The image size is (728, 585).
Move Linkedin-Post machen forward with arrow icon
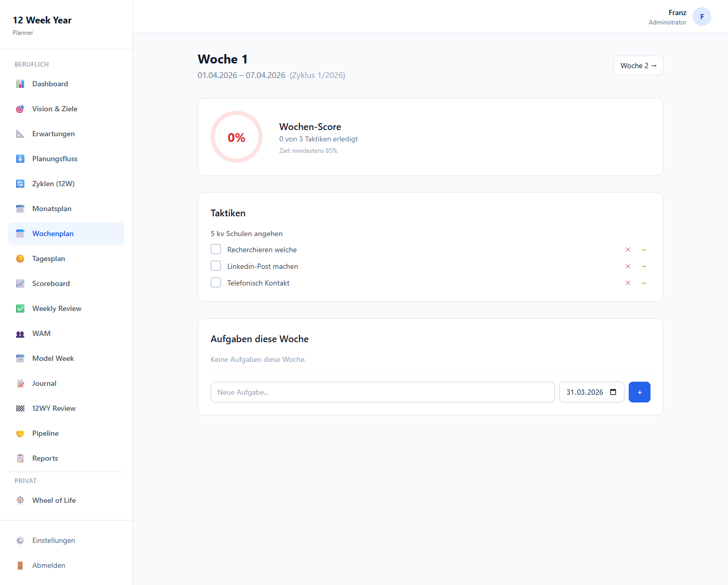click(x=644, y=267)
